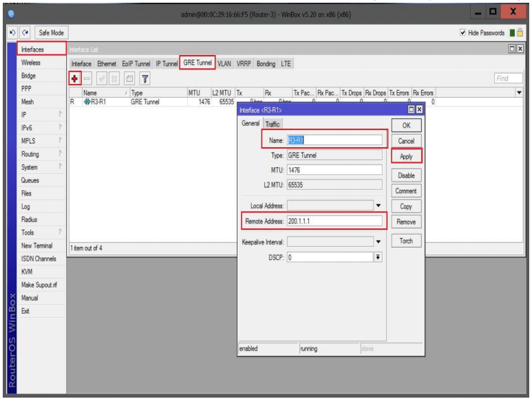The image size is (532, 399).
Task: Select Routing in the sidebar menu
Action: (30, 154)
